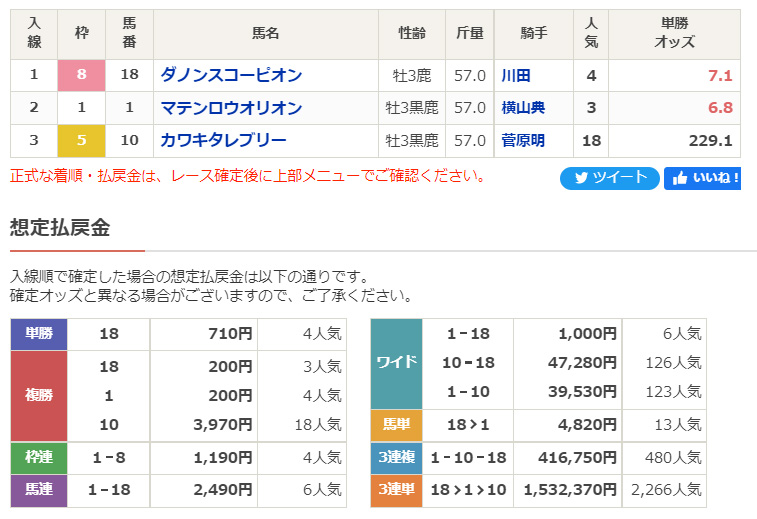Click the 10-18 wide combination

pos(468,363)
